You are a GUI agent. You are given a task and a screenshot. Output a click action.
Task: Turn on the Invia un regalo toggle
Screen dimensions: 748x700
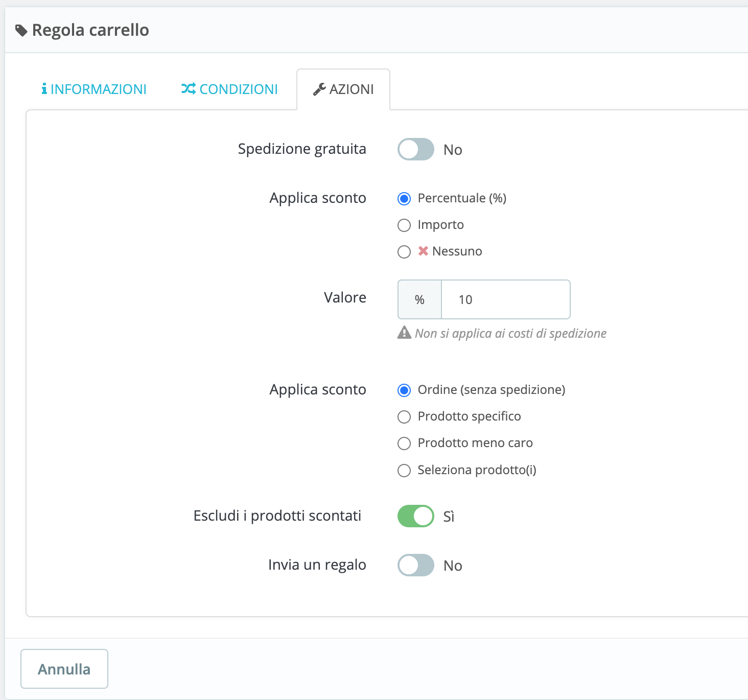click(x=416, y=565)
